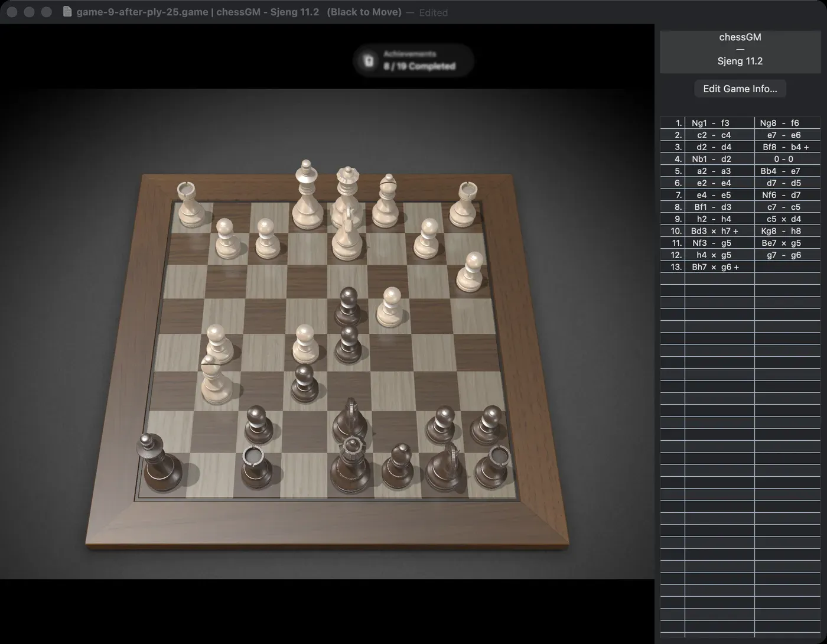Select move 'Nf6 - d7' in move list
Image resolution: width=827 pixels, height=644 pixels.
coord(781,195)
